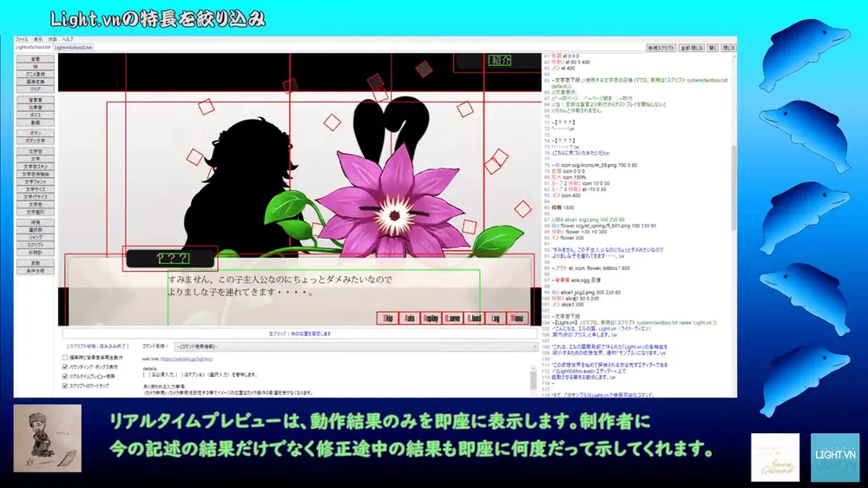Click Skip in the game preview
868x488 pixels.
tap(387, 319)
